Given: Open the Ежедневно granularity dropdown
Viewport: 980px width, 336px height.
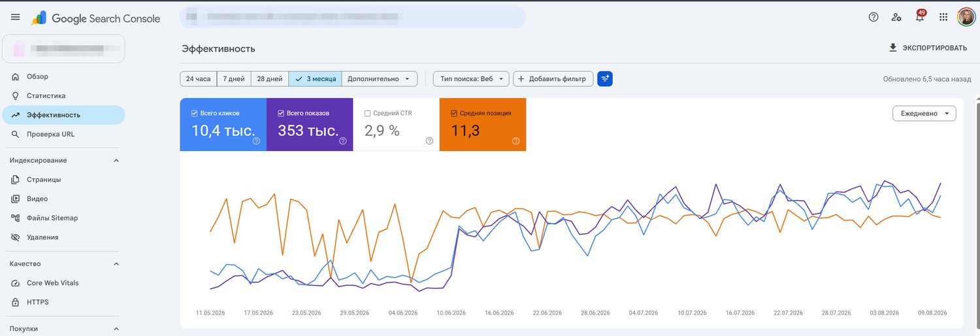Looking at the screenshot, I should pos(924,113).
